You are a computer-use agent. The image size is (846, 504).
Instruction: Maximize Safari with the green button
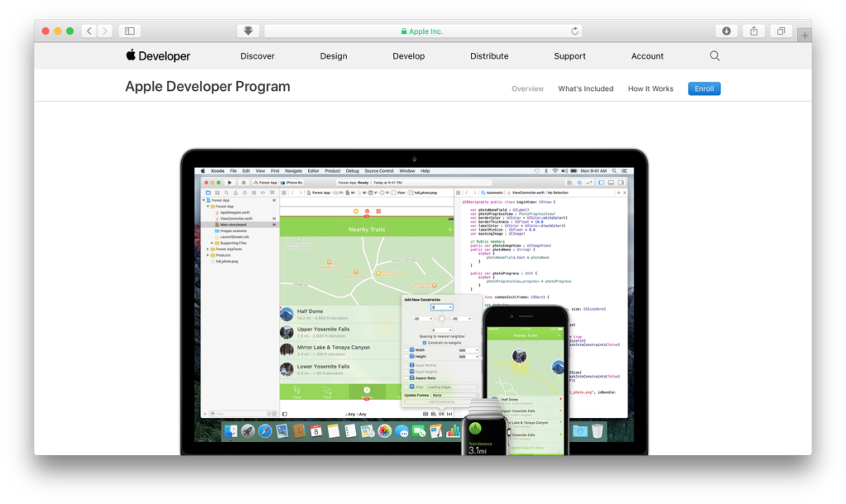pos(69,31)
